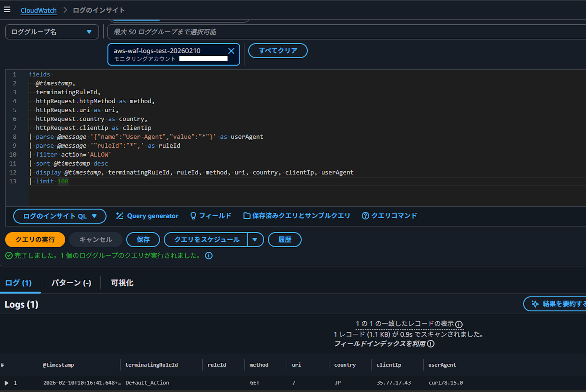Open the arrow dropdown beside クエリをスケジュール
586x392 pixels.
click(255, 240)
